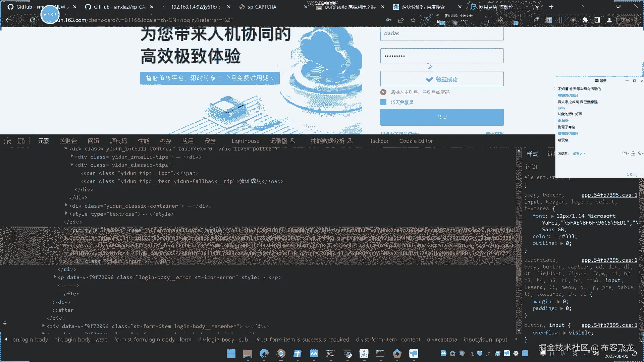Open the password key icon
This screenshot has height=362, width=644.
[x=388, y=20]
